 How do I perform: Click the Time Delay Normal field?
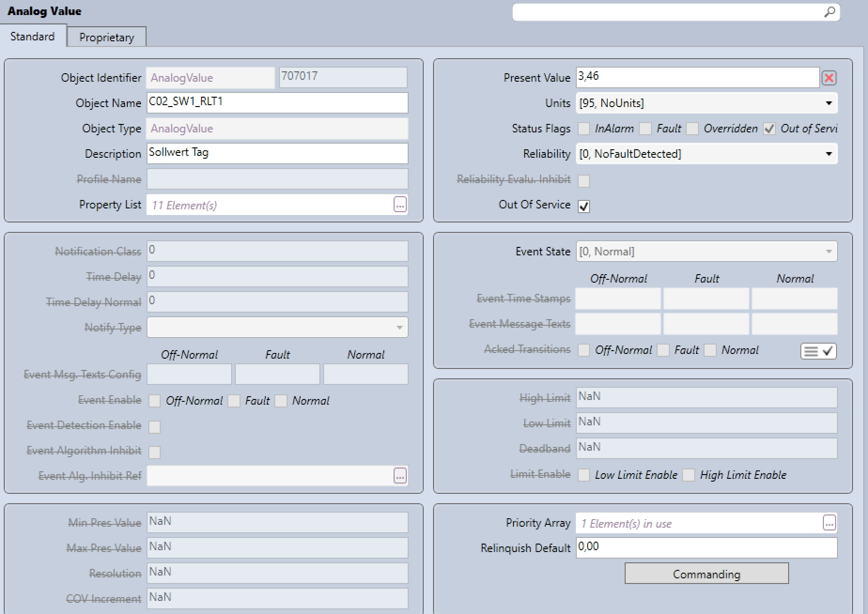[278, 302]
